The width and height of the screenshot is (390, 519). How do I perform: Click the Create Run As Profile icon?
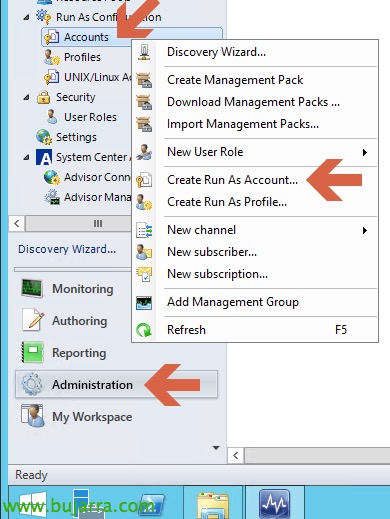(144, 202)
